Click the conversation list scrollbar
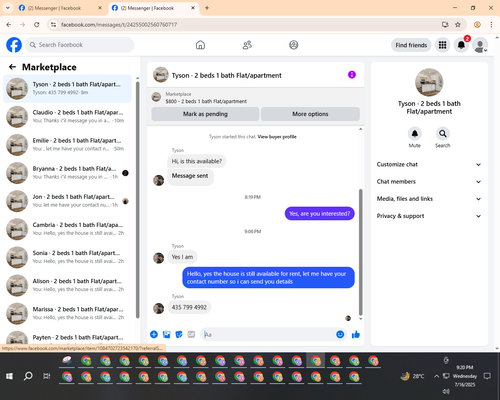This screenshot has height=400, width=500. pos(137,199)
